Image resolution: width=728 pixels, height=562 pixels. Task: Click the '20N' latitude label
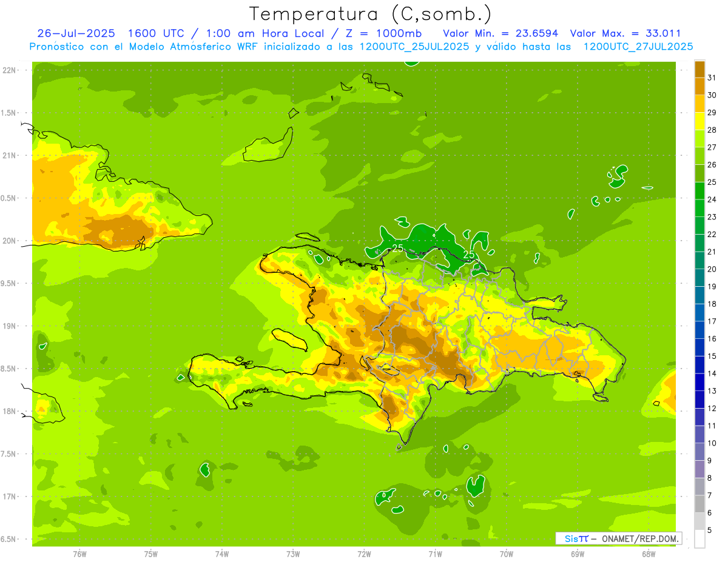(9, 241)
